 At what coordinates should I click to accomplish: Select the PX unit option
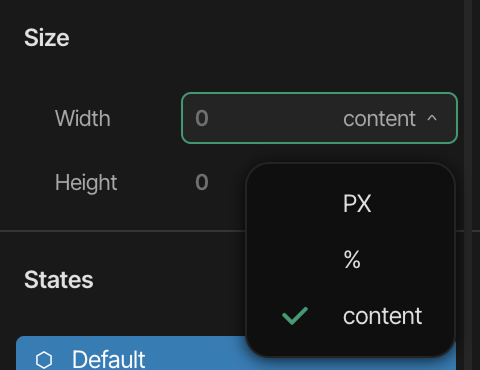click(351, 203)
